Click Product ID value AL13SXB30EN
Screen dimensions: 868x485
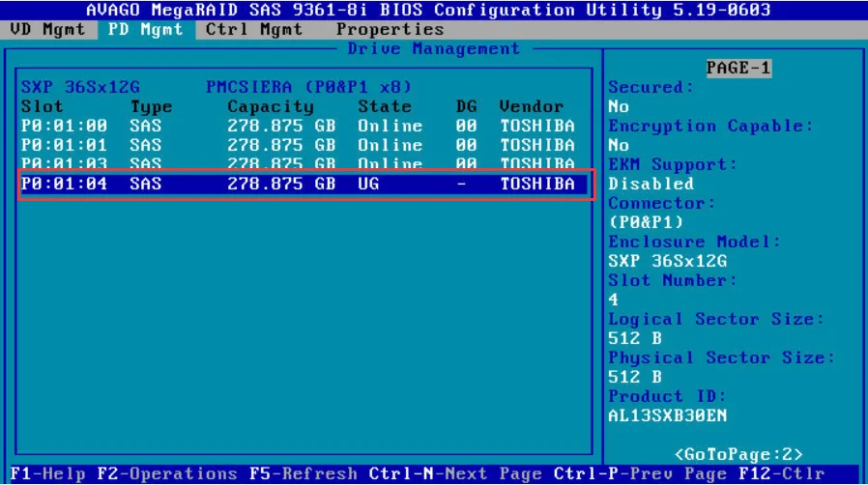(667, 415)
